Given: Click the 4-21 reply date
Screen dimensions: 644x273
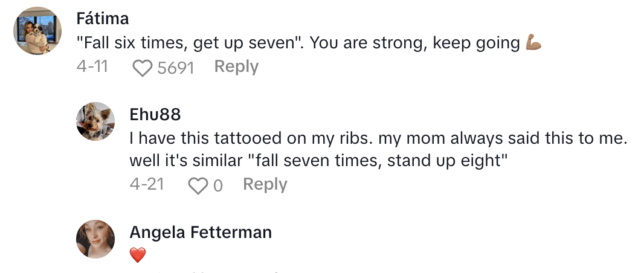Looking at the screenshot, I should pyautogui.click(x=147, y=185).
